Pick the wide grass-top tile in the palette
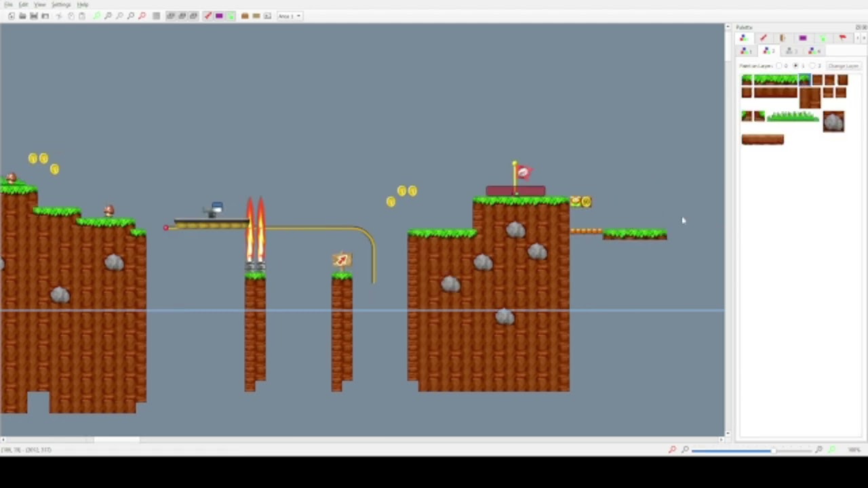Viewport: 868px width, 488px height. (776, 79)
